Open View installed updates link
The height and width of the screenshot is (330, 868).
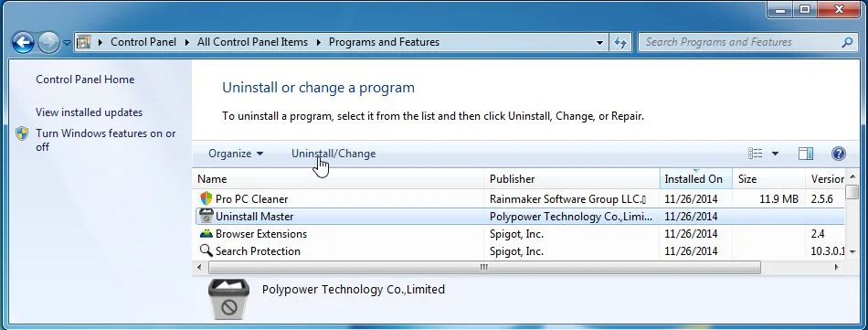(90, 112)
